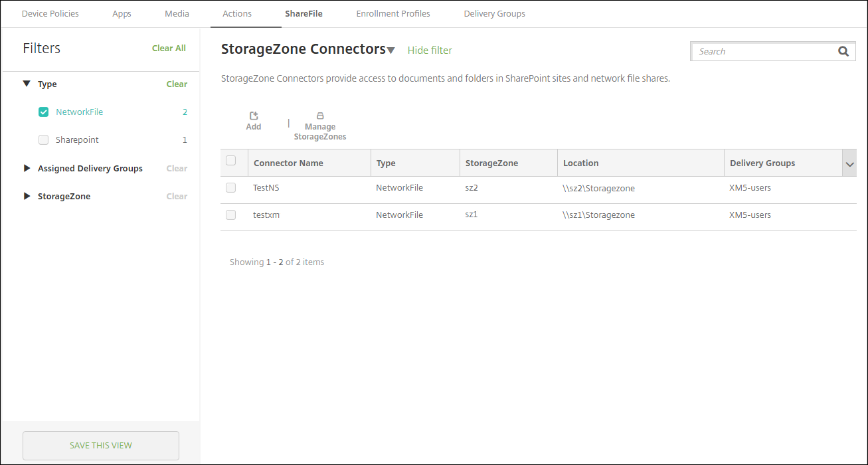Collapse the Type filter section
868x465 pixels.
pyautogui.click(x=27, y=84)
